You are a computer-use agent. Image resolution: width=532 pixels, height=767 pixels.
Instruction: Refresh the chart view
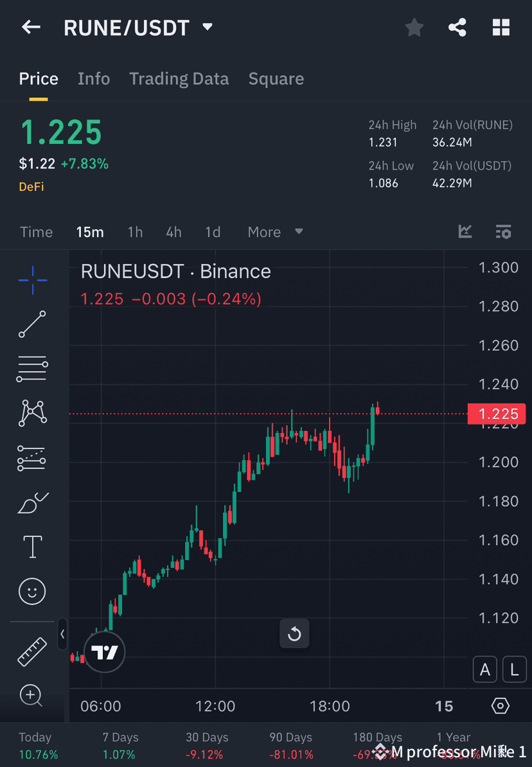294,633
